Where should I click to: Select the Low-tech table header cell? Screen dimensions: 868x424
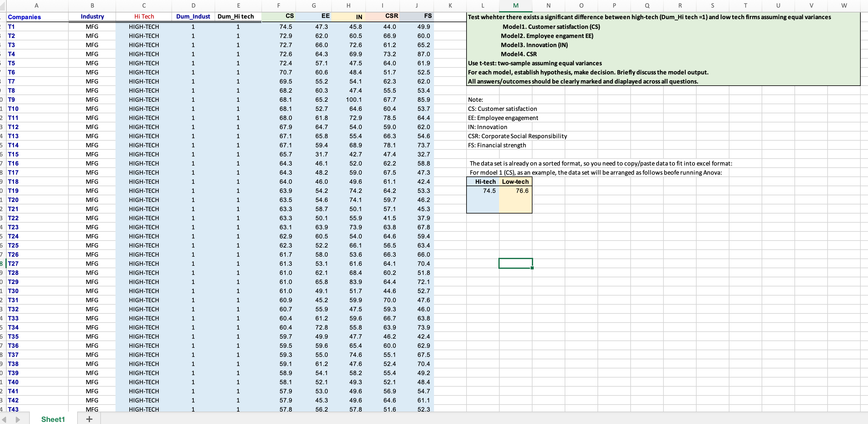[x=515, y=182]
